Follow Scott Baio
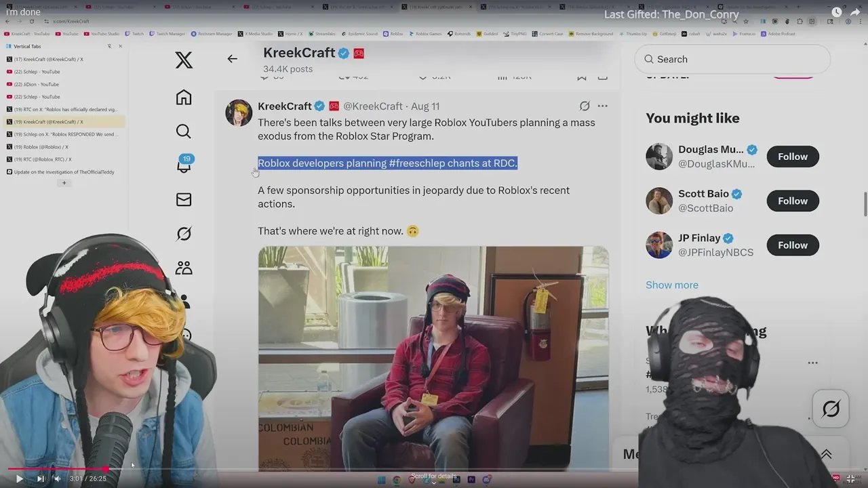 click(793, 201)
